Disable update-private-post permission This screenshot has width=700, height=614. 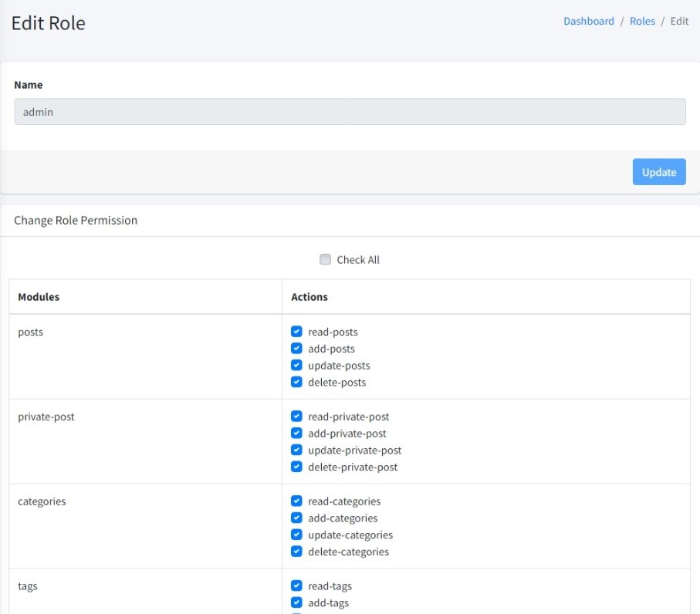pyautogui.click(x=296, y=450)
